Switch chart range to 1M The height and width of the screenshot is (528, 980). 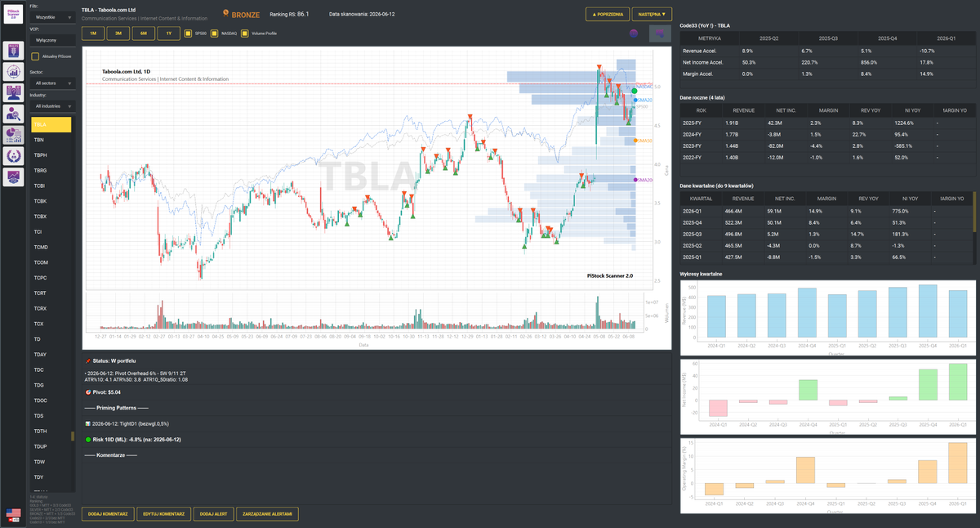pos(92,34)
